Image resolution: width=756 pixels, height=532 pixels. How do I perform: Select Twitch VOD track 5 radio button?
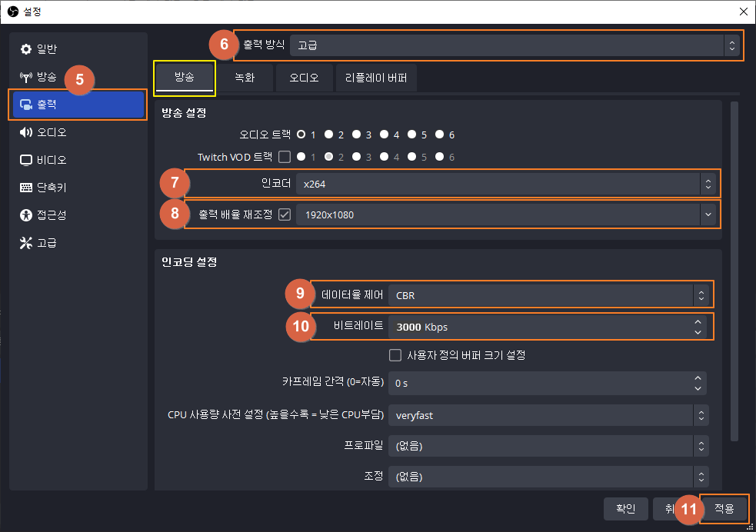411,157
